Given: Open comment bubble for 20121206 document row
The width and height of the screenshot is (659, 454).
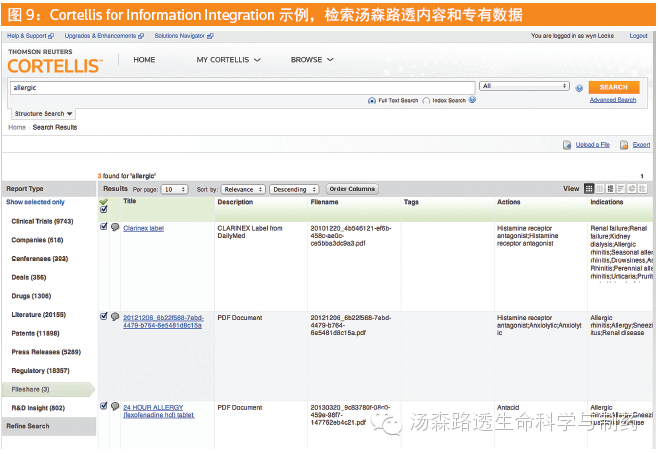Looking at the screenshot, I should 115,317.
